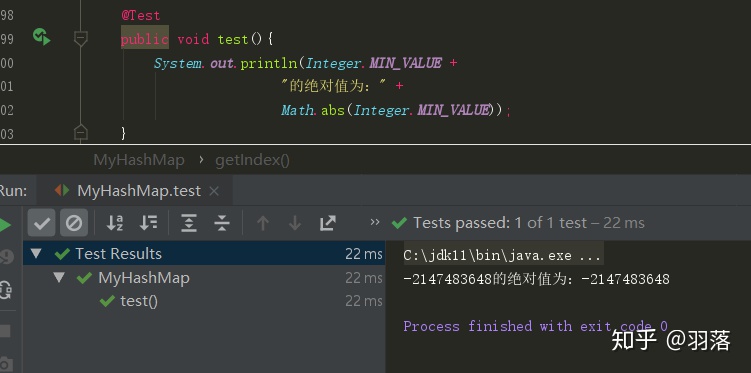Image resolution: width=751 pixels, height=373 pixels.
Task: Click the public keyword in editor
Action: pyautogui.click(x=145, y=39)
